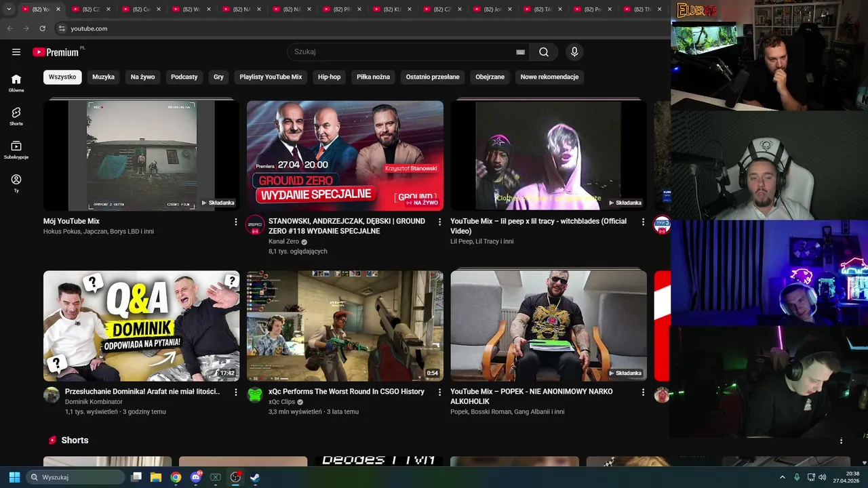Open witchblades YouTube Mix title
The height and width of the screenshot is (488, 868).
pos(538,226)
